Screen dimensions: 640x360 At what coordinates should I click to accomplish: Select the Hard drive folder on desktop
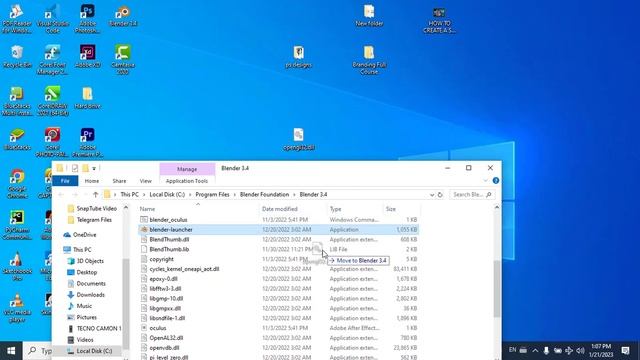[x=87, y=98]
